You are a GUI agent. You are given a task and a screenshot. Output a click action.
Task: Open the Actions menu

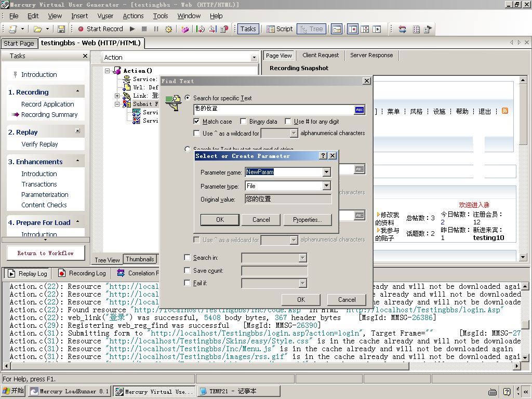(133, 16)
